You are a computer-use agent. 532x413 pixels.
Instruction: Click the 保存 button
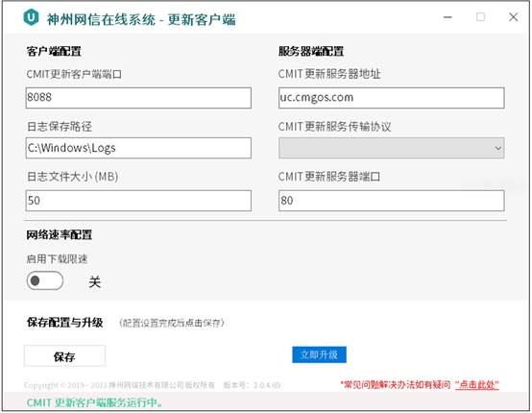[64, 356]
